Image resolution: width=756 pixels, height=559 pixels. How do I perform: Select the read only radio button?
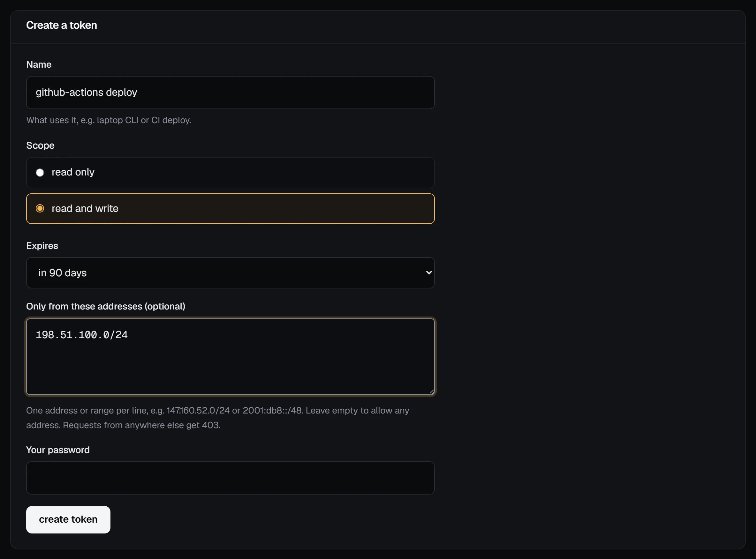pos(40,173)
